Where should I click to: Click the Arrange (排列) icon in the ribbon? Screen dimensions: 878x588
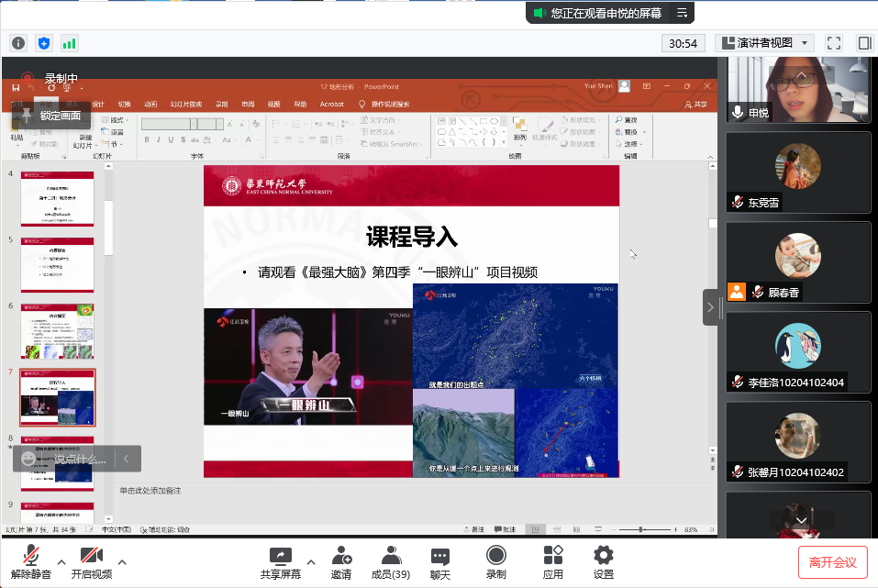point(519,128)
